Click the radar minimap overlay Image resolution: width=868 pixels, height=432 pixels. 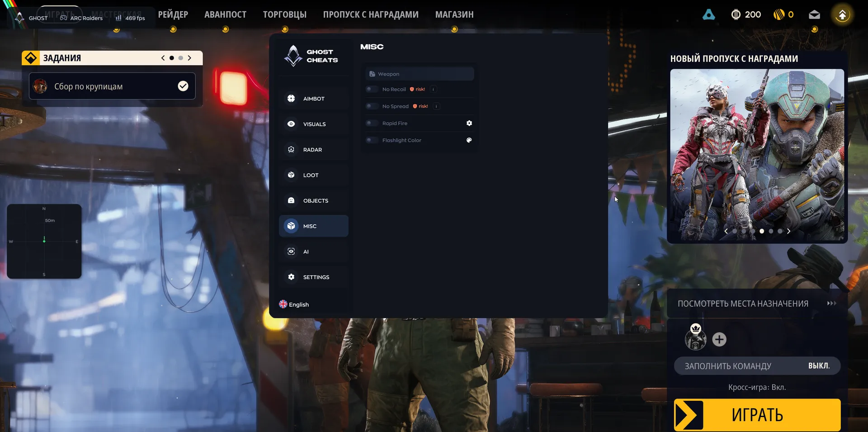[44, 241]
